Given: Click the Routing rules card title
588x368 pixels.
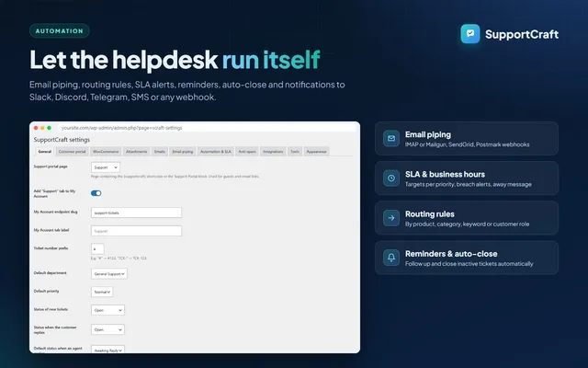Looking at the screenshot, I should coord(429,214).
